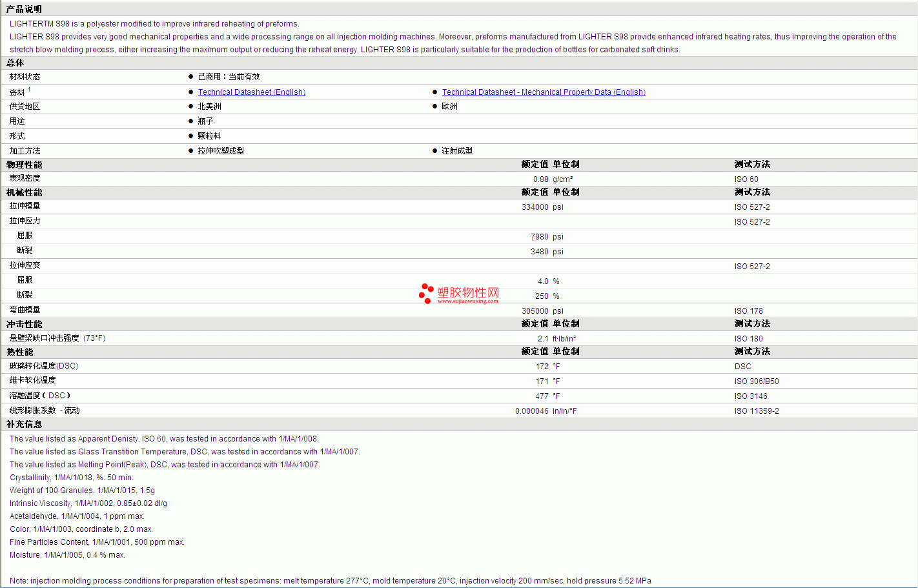This screenshot has height=588, width=918.
Task: Select the 0.000046 expansion coefficient value
Action: [x=532, y=411]
